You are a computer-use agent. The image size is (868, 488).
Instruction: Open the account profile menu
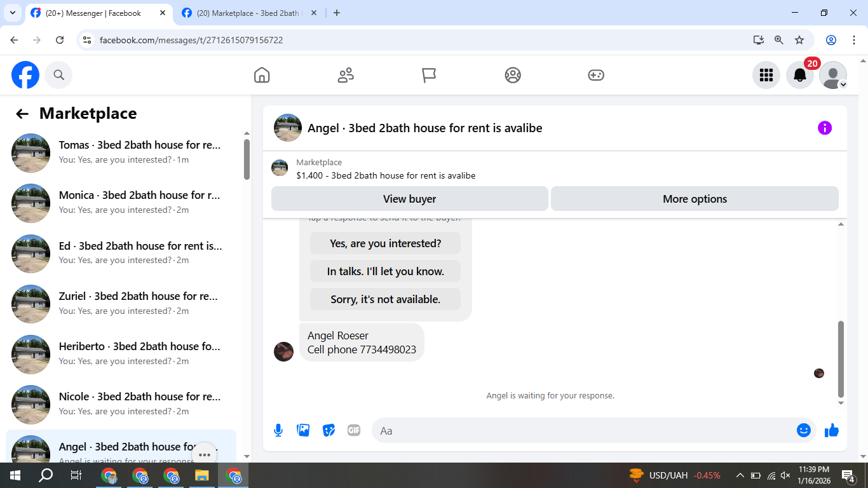point(833,75)
